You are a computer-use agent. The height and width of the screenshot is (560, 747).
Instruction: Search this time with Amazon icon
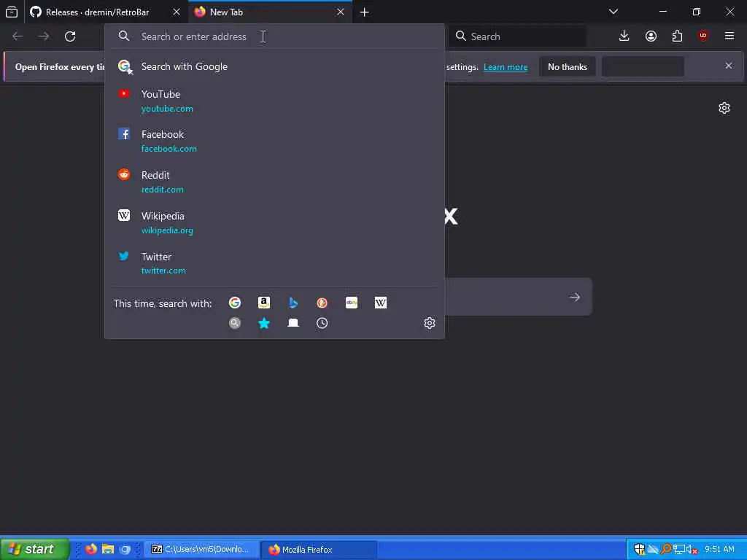(x=264, y=303)
